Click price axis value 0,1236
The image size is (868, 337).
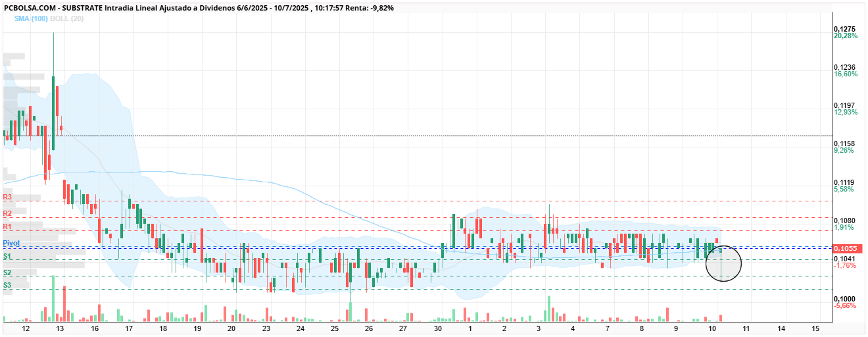[844, 67]
